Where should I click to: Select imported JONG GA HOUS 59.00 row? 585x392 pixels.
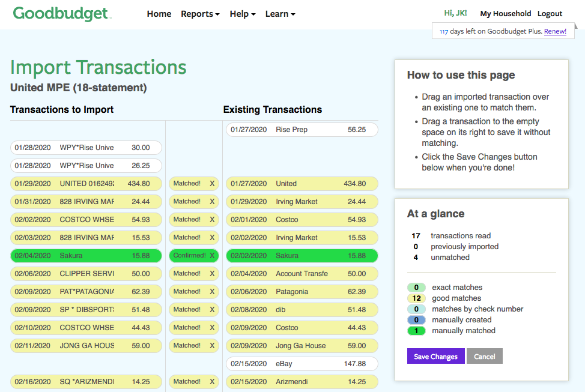[86, 345]
